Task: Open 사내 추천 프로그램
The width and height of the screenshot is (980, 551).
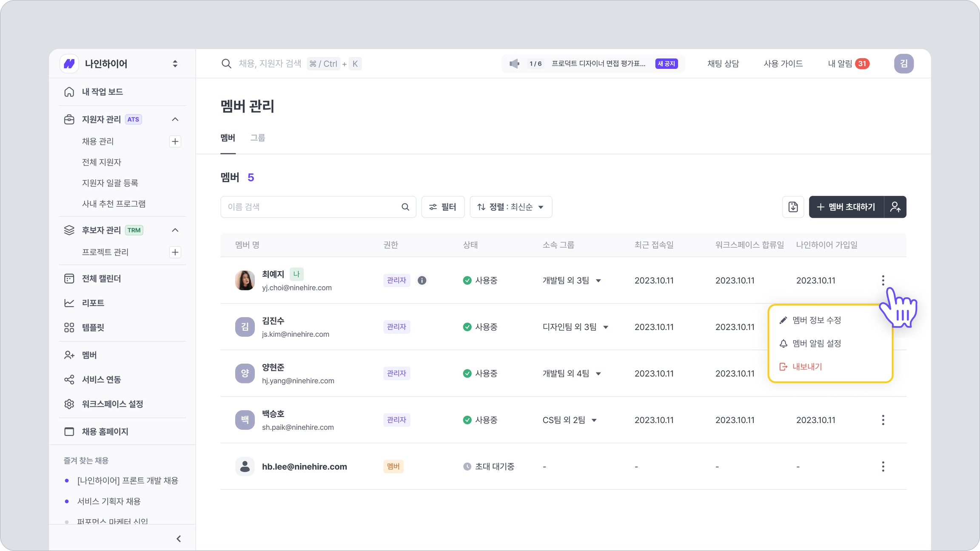Action: 114,204
